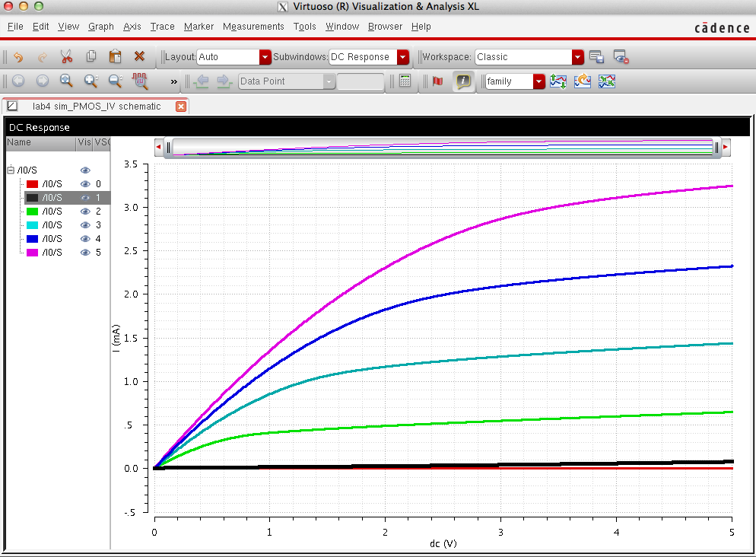The height and width of the screenshot is (557, 756).
Task: Click the Paste clipboard icon
Action: coord(116,57)
